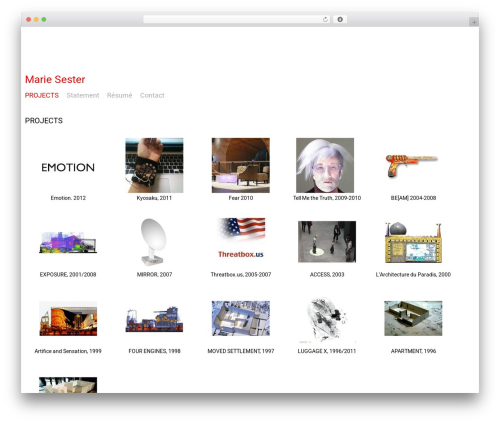The image size is (500, 423).
Task: Open the Tell Me the Truth portrait thumbnail
Action: click(x=325, y=165)
